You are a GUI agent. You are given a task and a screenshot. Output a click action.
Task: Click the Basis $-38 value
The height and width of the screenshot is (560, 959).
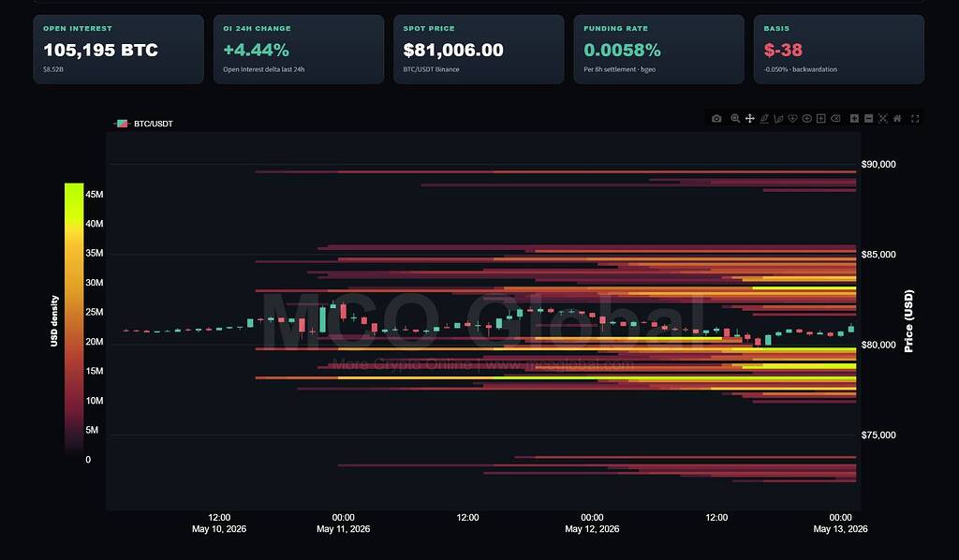coord(783,51)
